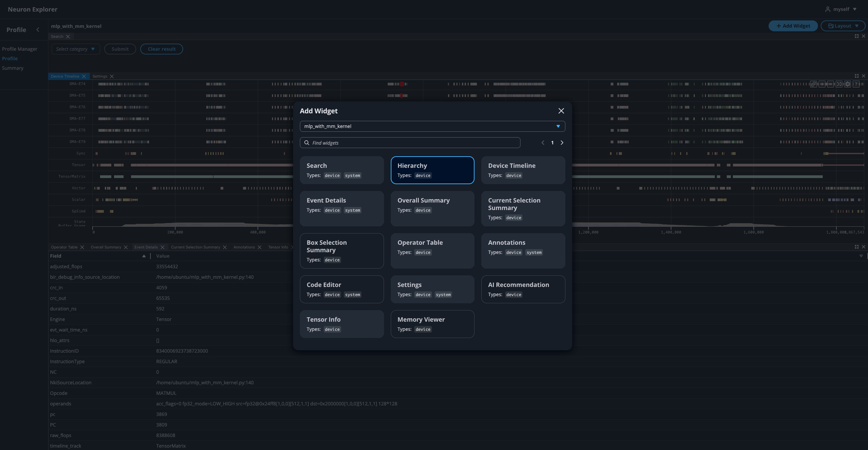The width and height of the screenshot is (868, 450).
Task: Open the myself user menu
Action: 841,9
